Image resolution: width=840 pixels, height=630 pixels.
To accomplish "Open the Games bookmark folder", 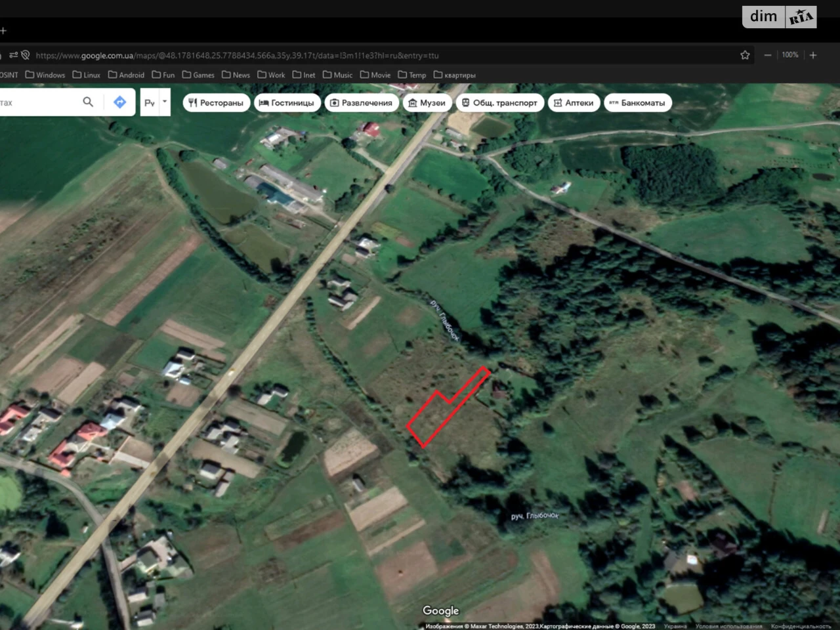I will click(x=198, y=75).
